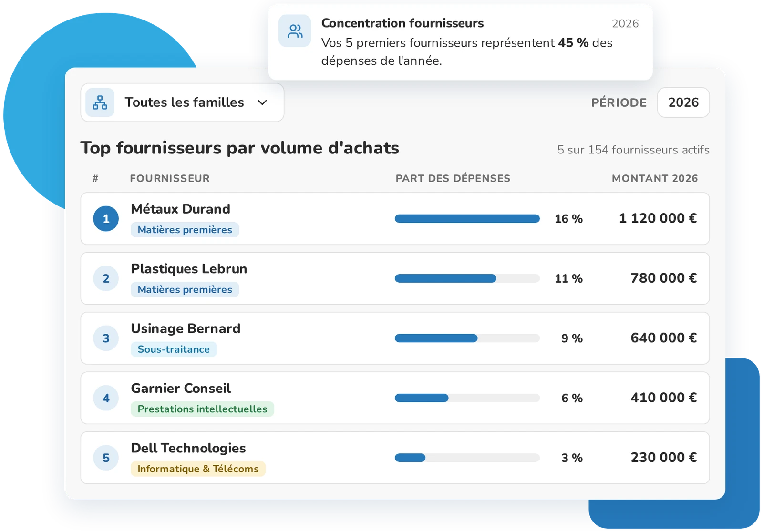Screen dimensions: 763x532
Task: Click the # column header
Action: [x=95, y=178]
